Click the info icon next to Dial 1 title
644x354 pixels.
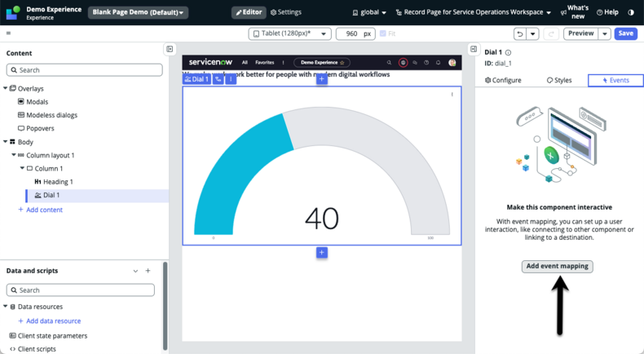[x=508, y=53]
